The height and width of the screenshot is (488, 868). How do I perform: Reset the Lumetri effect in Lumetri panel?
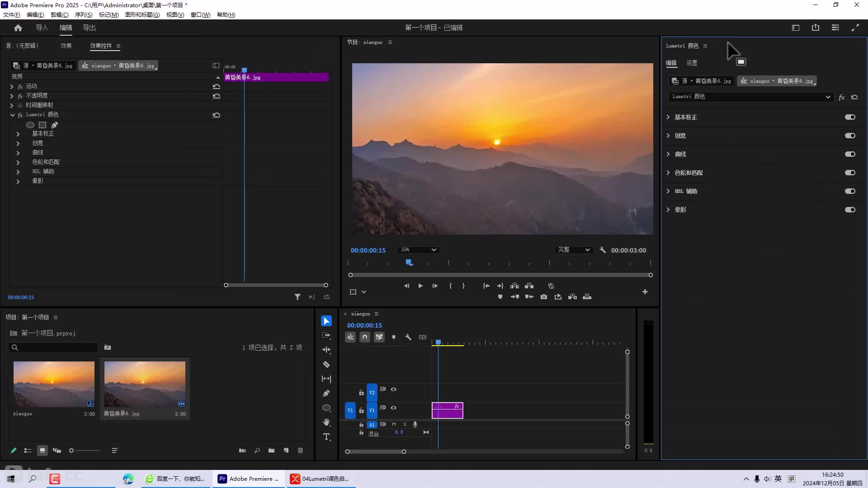[854, 97]
